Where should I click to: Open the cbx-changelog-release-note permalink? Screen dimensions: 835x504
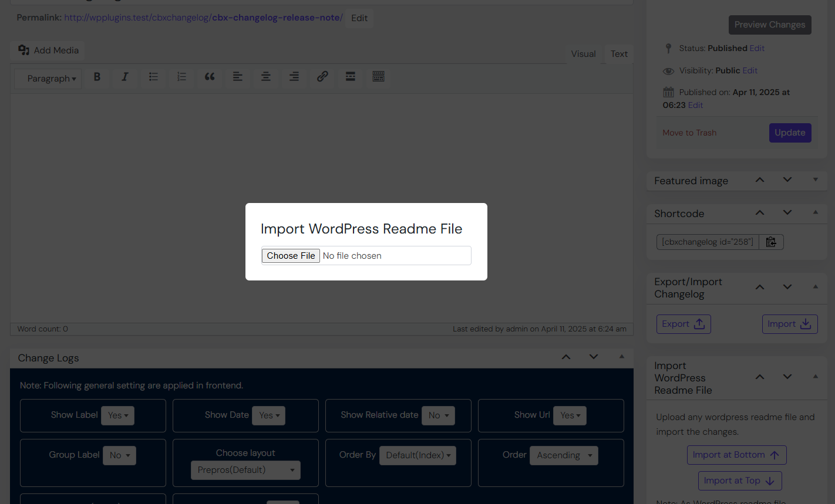click(x=203, y=18)
